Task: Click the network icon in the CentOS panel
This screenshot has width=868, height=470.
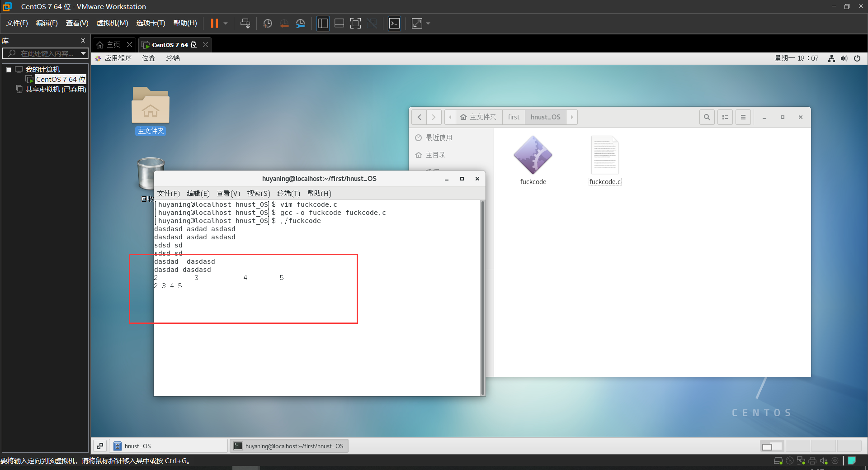Action: point(831,58)
